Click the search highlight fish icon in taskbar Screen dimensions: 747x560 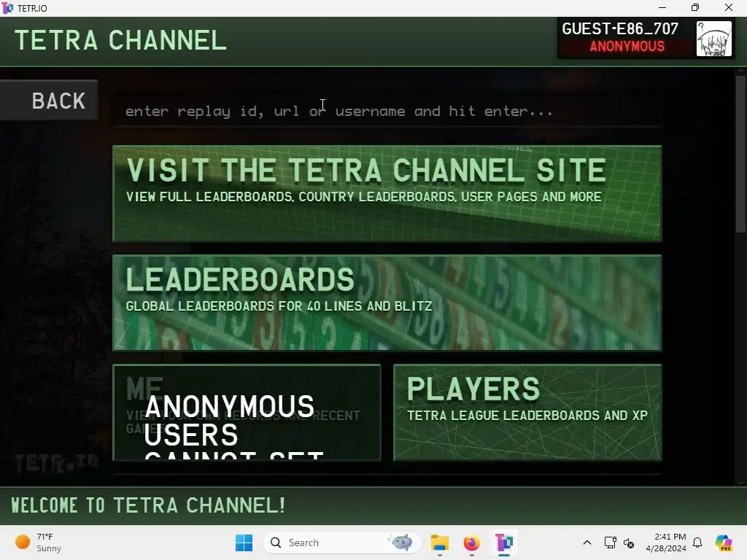coord(401,542)
